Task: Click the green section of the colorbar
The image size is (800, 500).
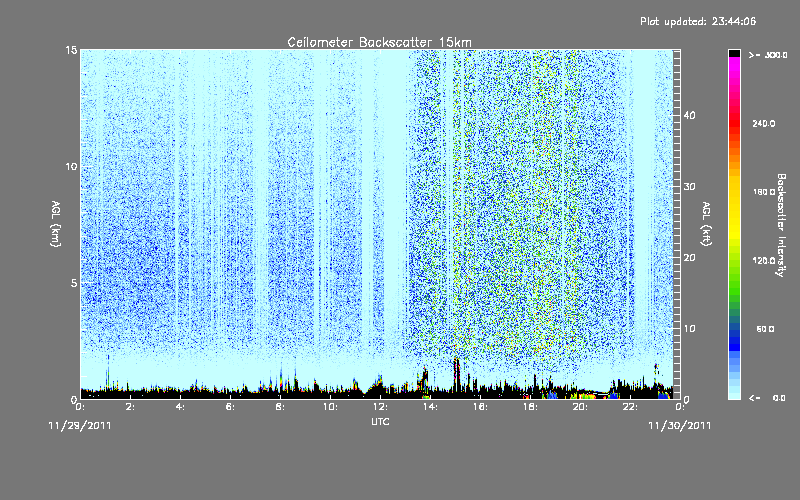Action: [734, 286]
